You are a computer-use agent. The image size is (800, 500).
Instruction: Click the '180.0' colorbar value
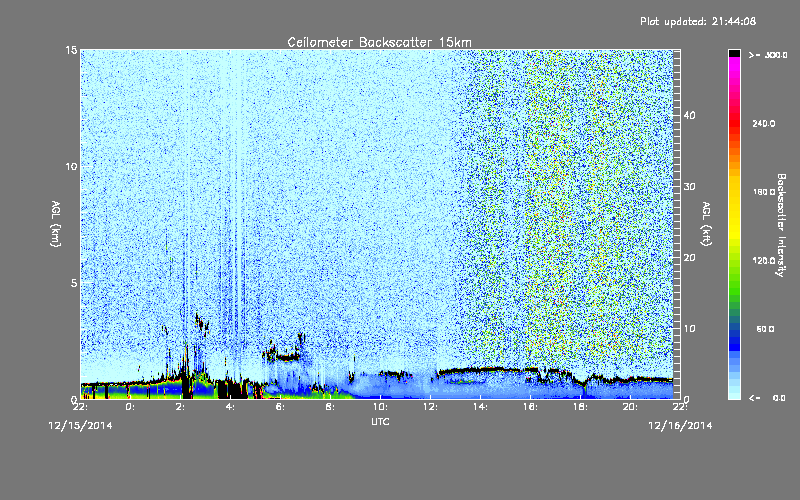point(764,192)
